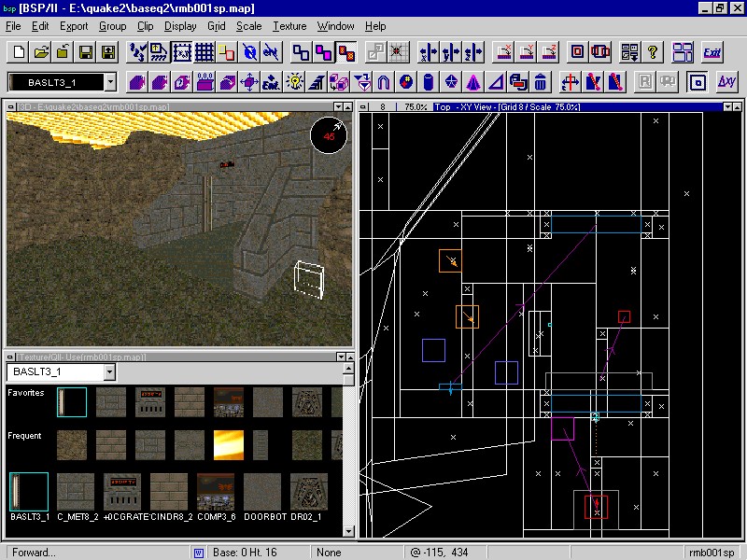Create a cylinder brush
Viewport: 747px width, 560px height.
point(429,82)
